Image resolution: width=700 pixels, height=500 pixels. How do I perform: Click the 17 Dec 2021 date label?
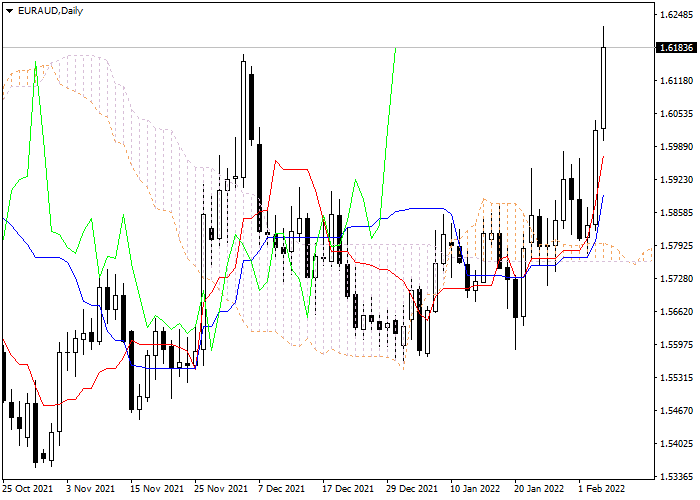click(348, 488)
